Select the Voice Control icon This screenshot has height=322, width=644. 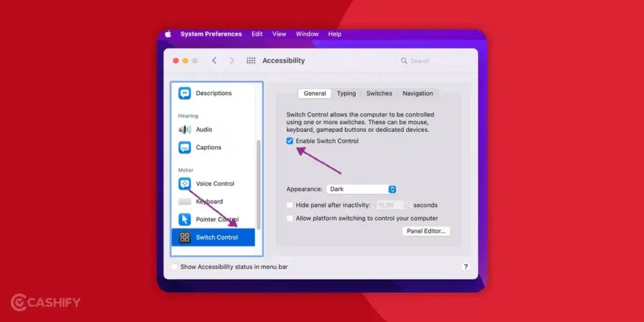(x=184, y=184)
